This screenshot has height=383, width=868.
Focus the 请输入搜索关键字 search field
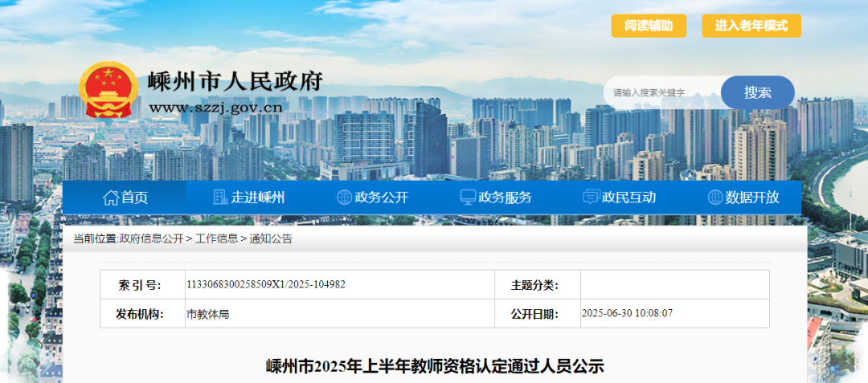[663, 92]
